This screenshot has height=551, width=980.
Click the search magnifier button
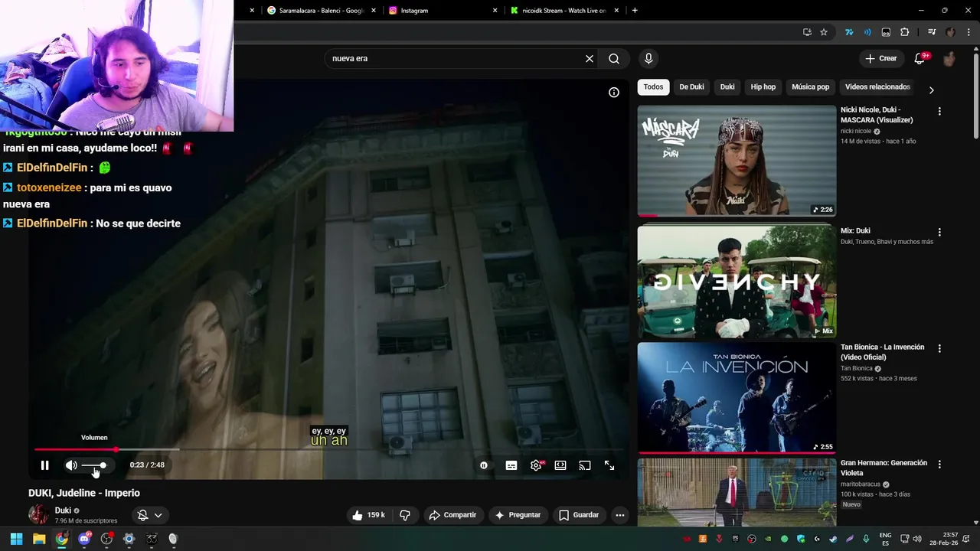pos(614,59)
